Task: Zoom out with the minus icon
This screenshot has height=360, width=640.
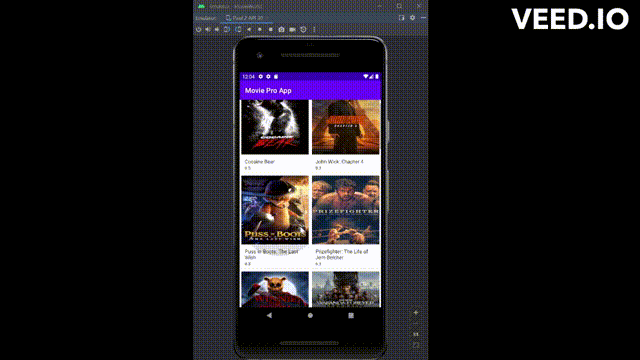Action: [416, 324]
